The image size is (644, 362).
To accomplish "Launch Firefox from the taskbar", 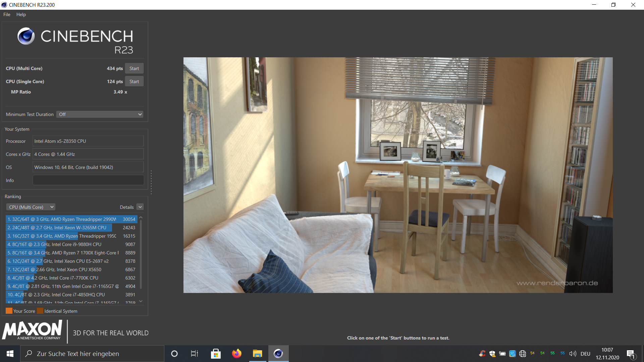I will 236,353.
